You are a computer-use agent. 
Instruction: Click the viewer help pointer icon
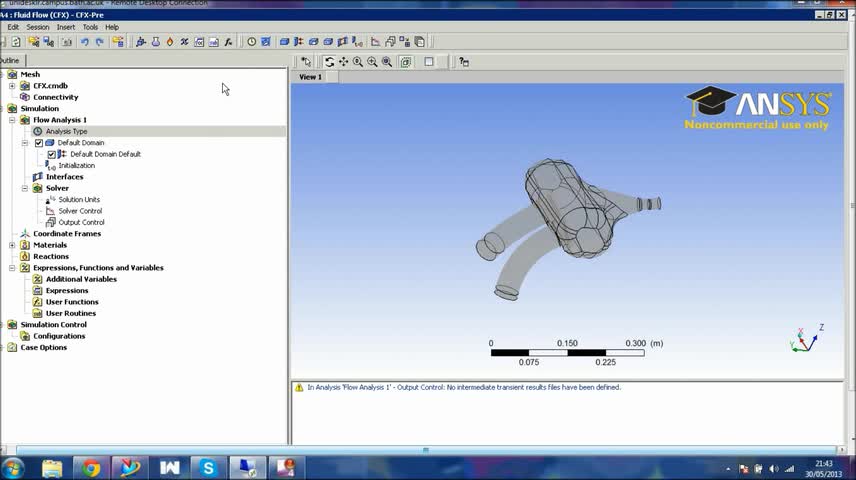tap(463, 62)
